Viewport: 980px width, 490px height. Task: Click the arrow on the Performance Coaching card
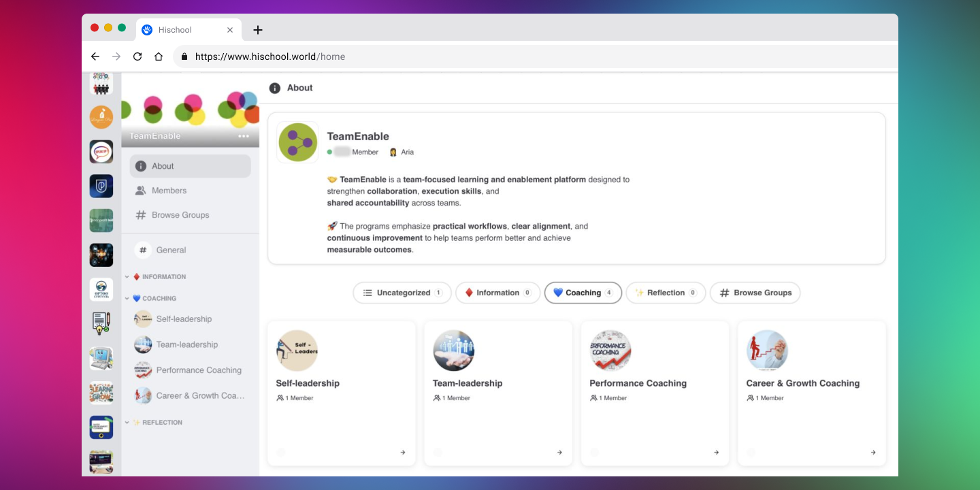point(716,453)
